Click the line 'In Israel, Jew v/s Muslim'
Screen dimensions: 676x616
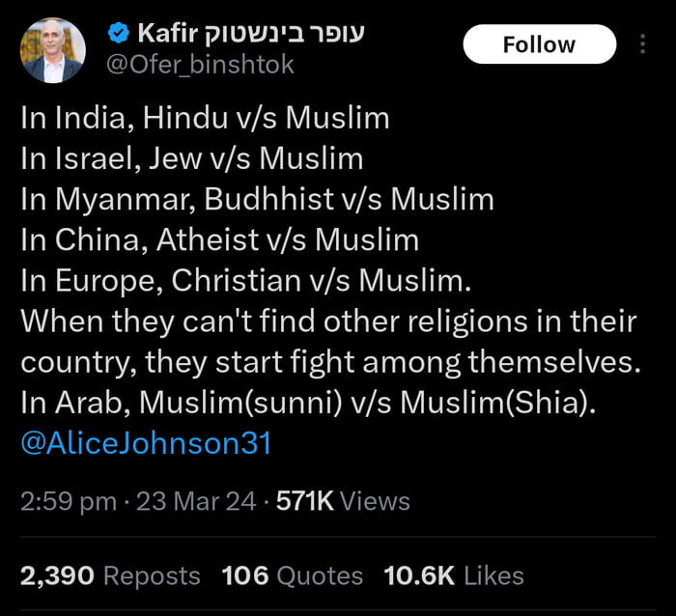[191, 159]
